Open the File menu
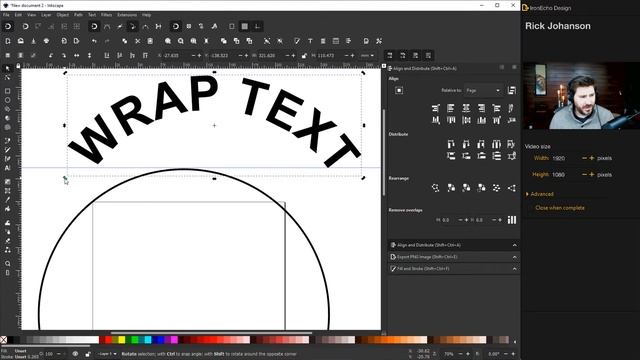Screen dimensions: 640x360 (6, 15)
